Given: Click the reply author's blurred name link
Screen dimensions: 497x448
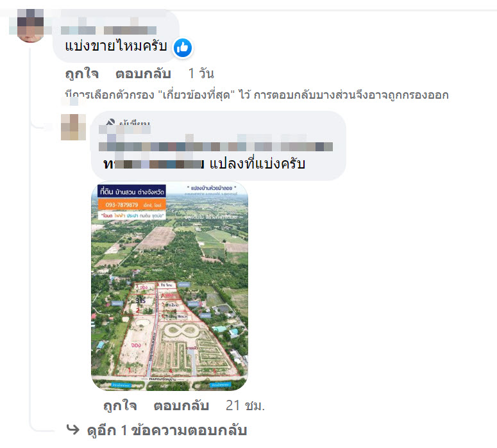Looking at the screenshot, I should click(124, 129).
